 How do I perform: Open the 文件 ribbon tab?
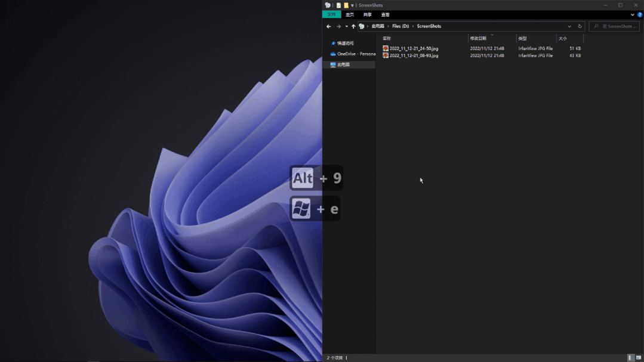[331, 15]
